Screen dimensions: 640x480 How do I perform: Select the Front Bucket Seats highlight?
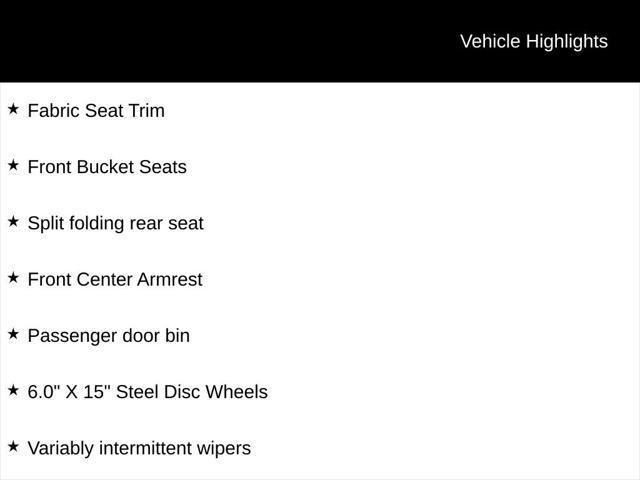(107, 167)
